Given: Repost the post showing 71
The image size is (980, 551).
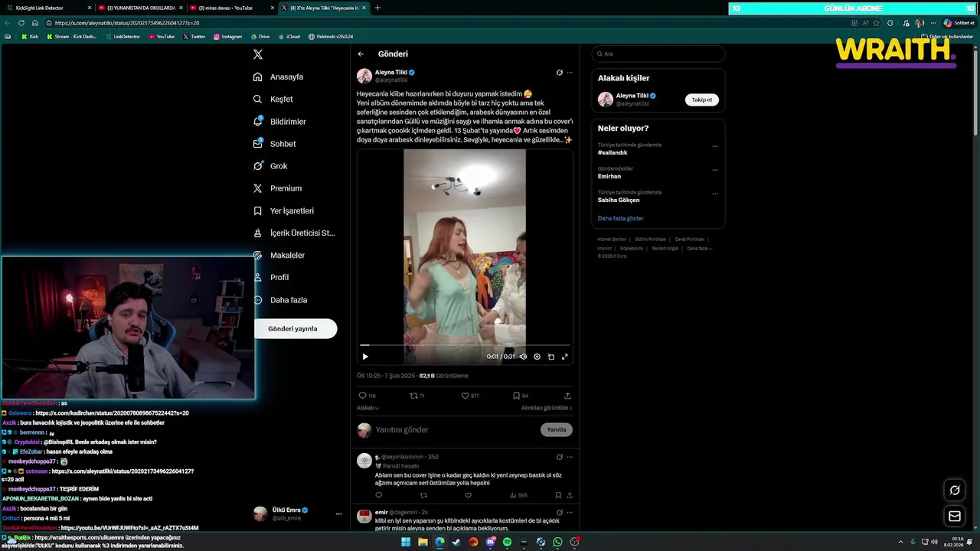Looking at the screenshot, I should (x=416, y=396).
